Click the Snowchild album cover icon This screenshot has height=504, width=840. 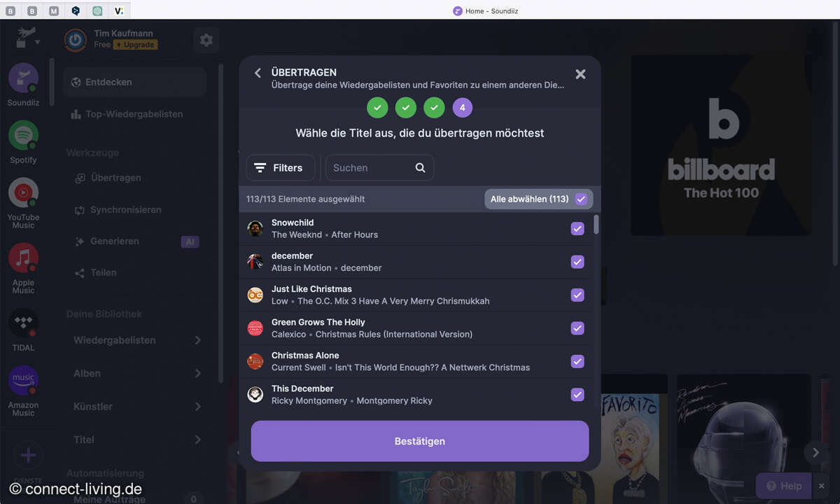pos(255,228)
